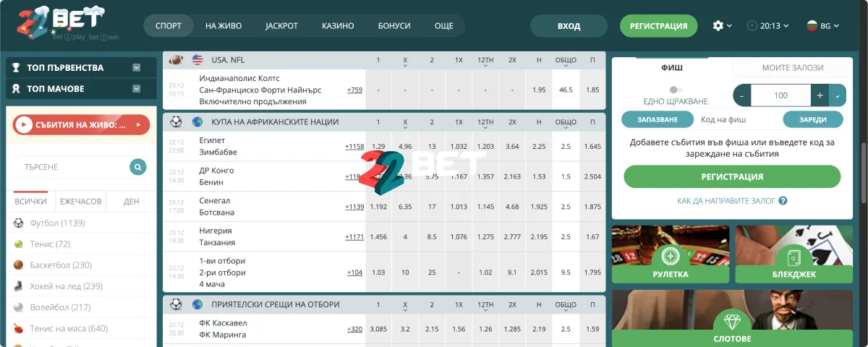The image size is (868, 347).
Task: Open the Казино menu
Action: point(338,26)
